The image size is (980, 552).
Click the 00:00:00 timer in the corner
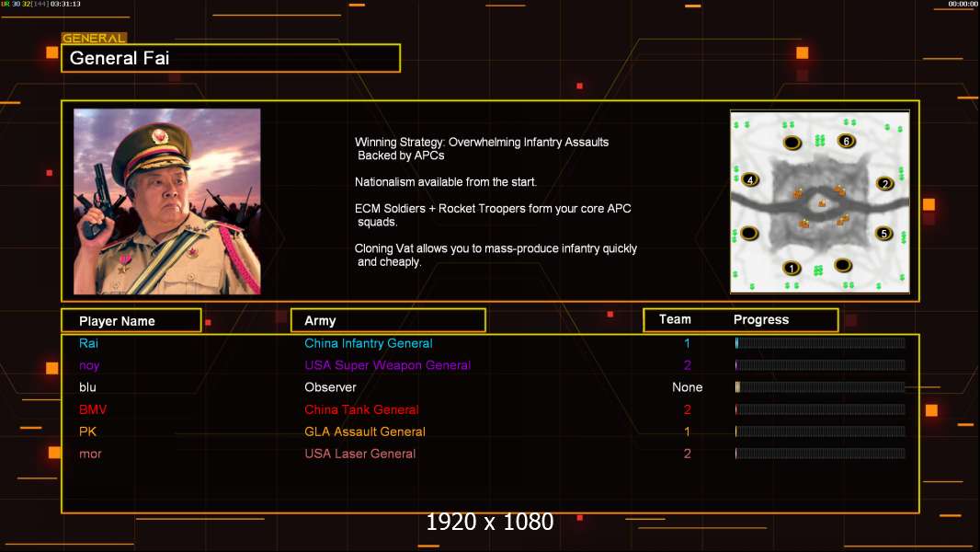pyautogui.click(x=963, y=4)
